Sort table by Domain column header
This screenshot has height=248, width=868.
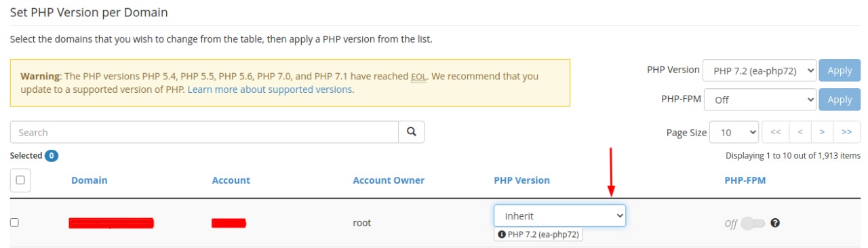point(90,180)
